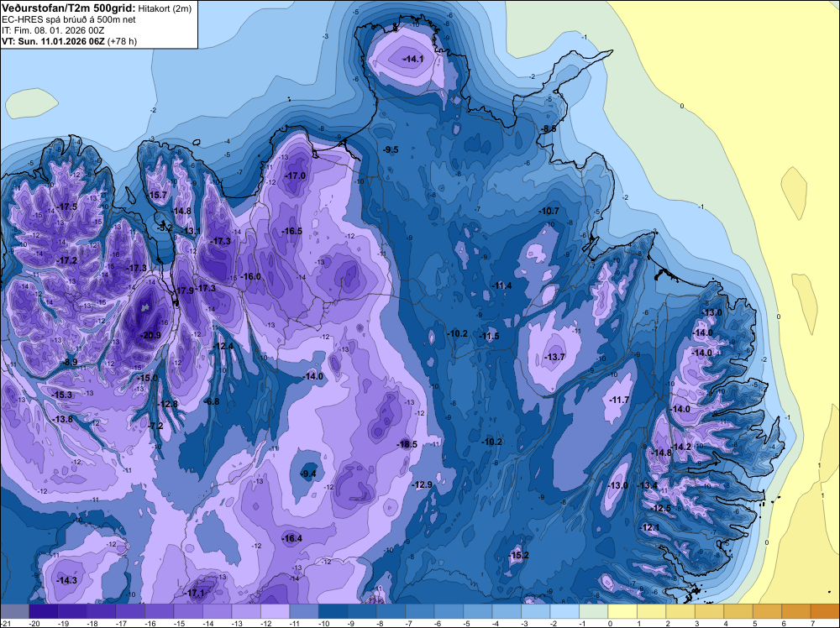Click the dark orange swatch at legend's right end
840x628 pixels.
point(825,611)
